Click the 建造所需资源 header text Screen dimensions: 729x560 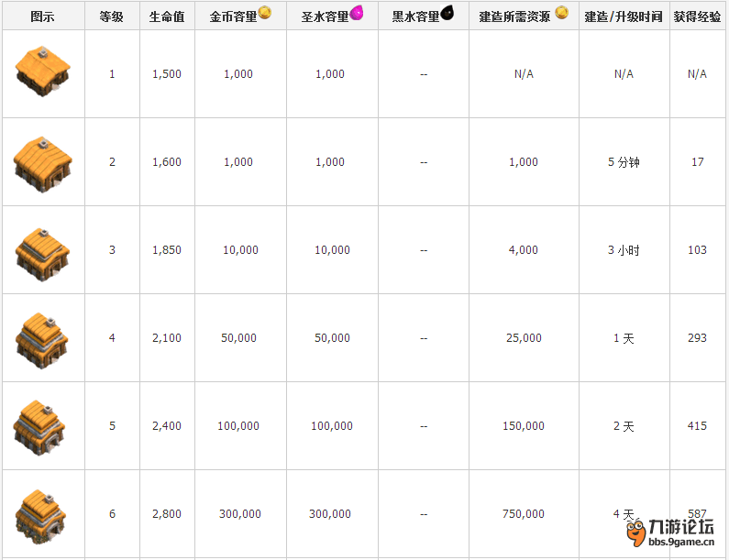coord(514,16)
